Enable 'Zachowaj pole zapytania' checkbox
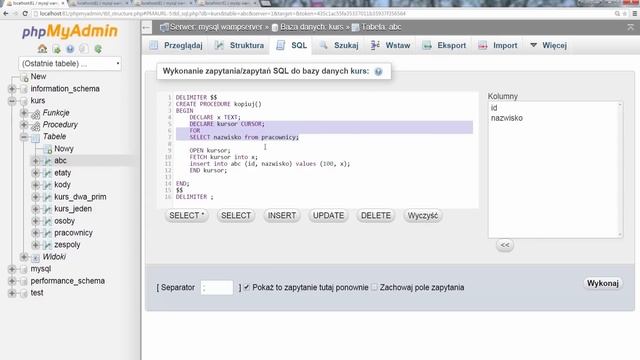This screenshot has width=640, height=360. pos(374,287)
